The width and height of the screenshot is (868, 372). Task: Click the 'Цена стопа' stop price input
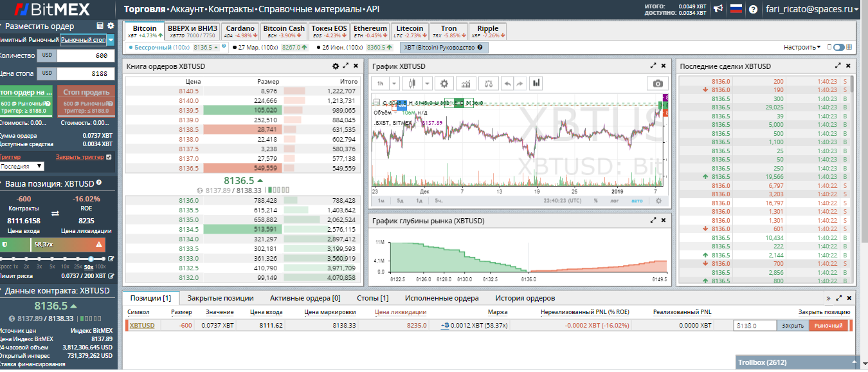click(x=85, y=73)
